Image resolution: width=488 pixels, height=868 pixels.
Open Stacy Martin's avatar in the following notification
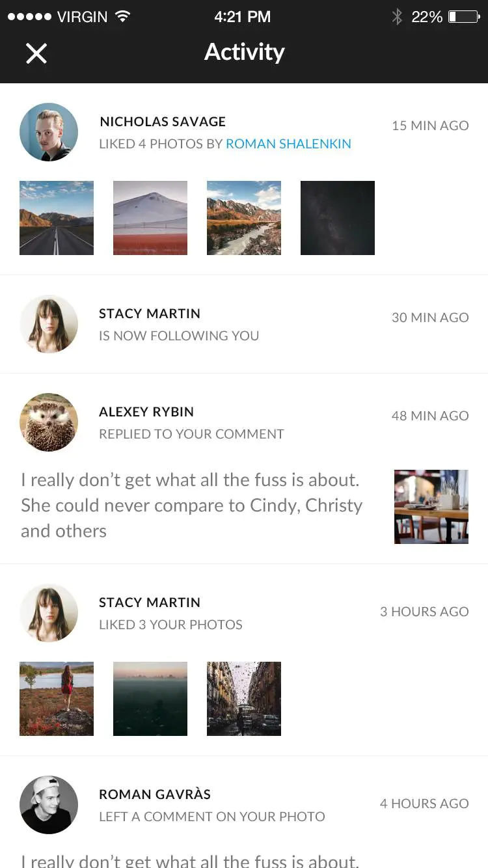click(x=49, y=324)
